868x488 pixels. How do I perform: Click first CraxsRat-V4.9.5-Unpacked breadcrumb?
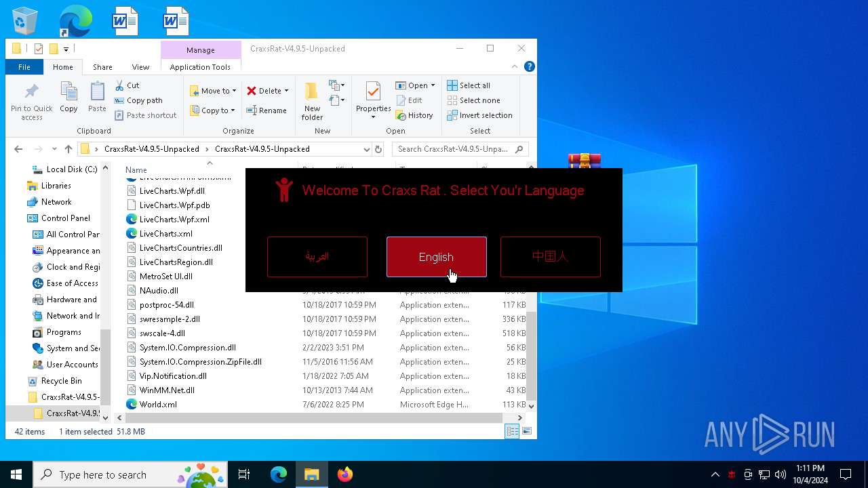152,149
